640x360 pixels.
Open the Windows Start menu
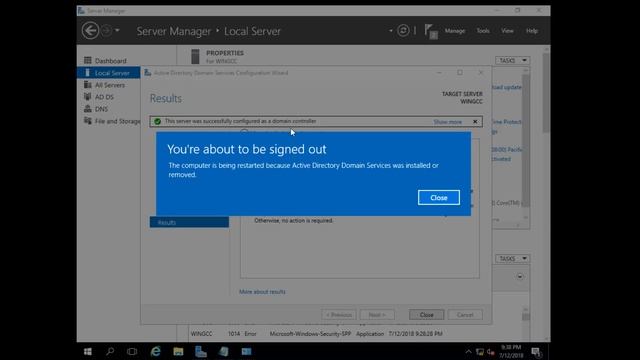click(88, 351)
